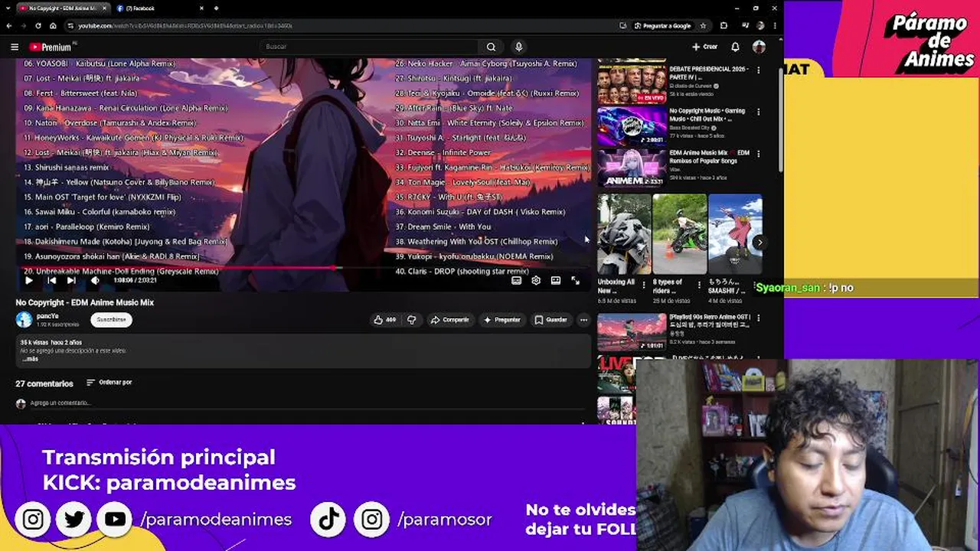Open the notifications bell
980x551 pixels.
(x=735, y=47)
